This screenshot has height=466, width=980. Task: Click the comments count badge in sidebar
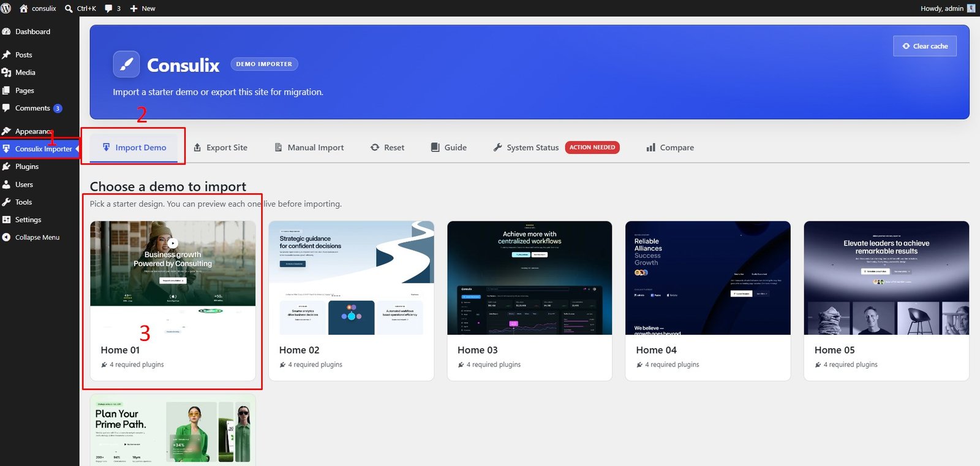click(58, 108)
